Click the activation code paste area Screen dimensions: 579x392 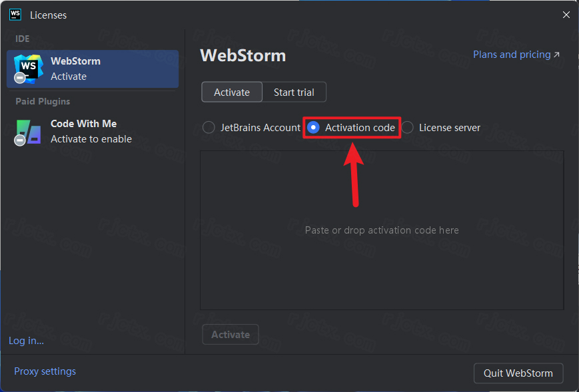tap(382, 230)
